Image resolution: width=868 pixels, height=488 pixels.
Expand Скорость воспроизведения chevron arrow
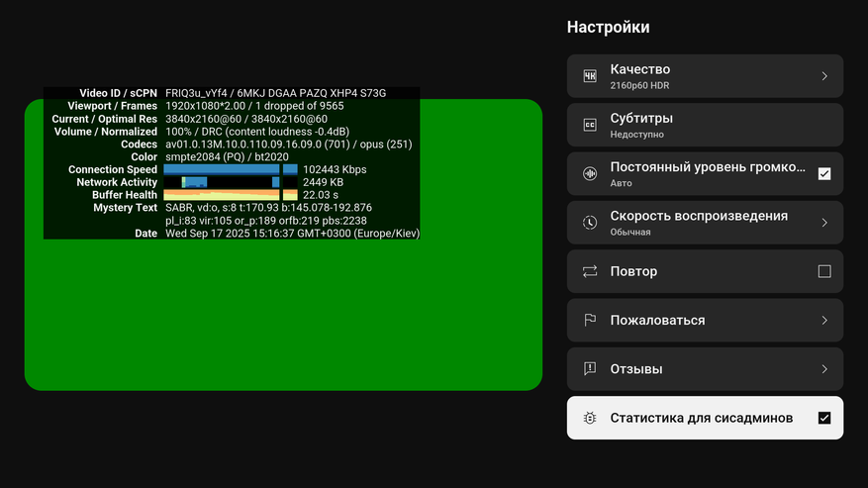coord(824,223)
